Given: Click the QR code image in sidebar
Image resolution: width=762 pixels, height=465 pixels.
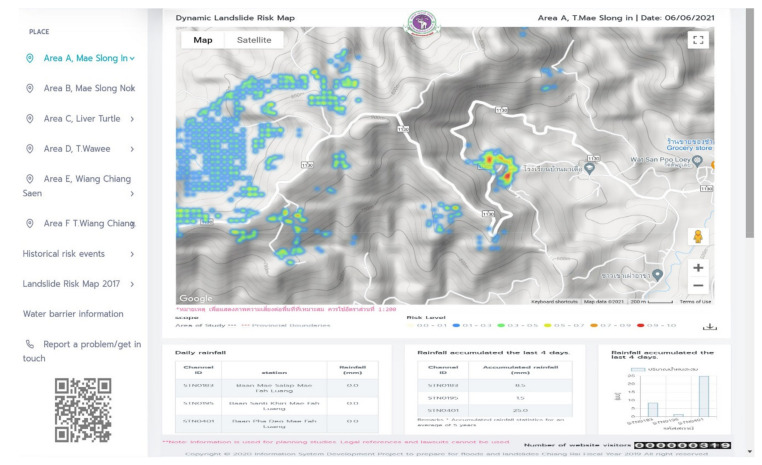Looking at the screenshot, I should (x=82, y=409).
